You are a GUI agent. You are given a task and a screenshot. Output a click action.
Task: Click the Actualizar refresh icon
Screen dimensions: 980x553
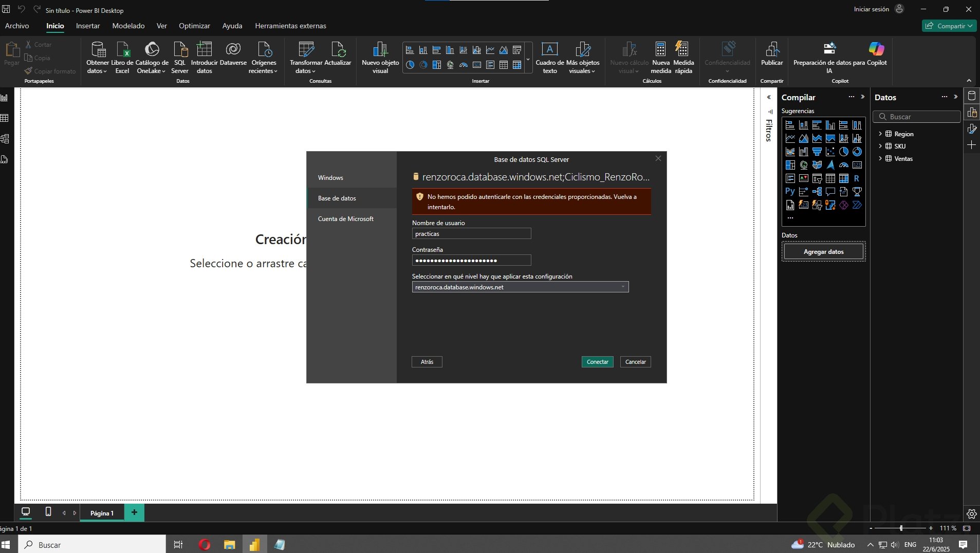click(338, 53)
